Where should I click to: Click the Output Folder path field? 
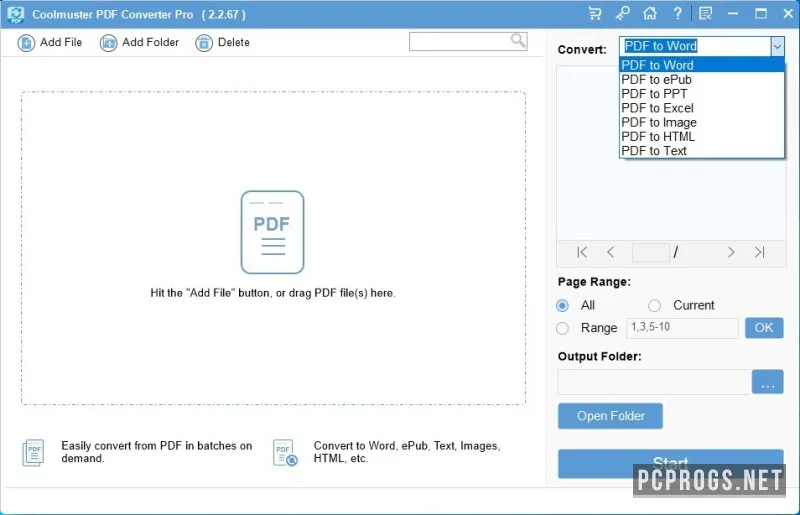pos(654,382)
